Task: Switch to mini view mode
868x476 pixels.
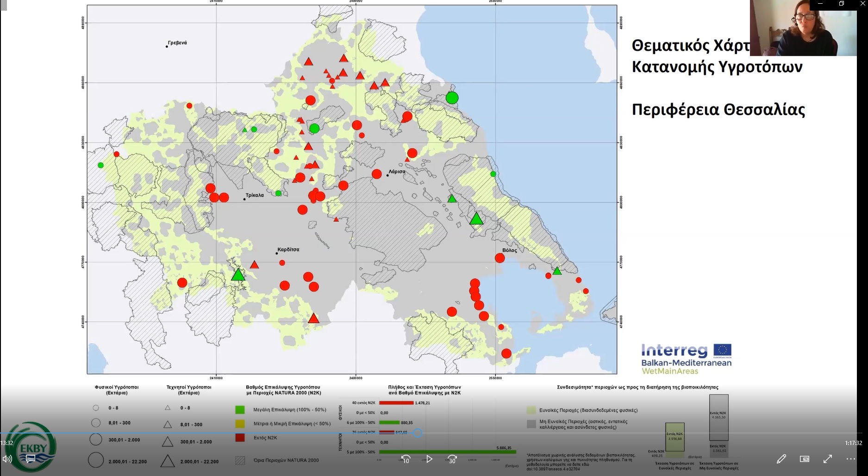Action: [805, 459]
